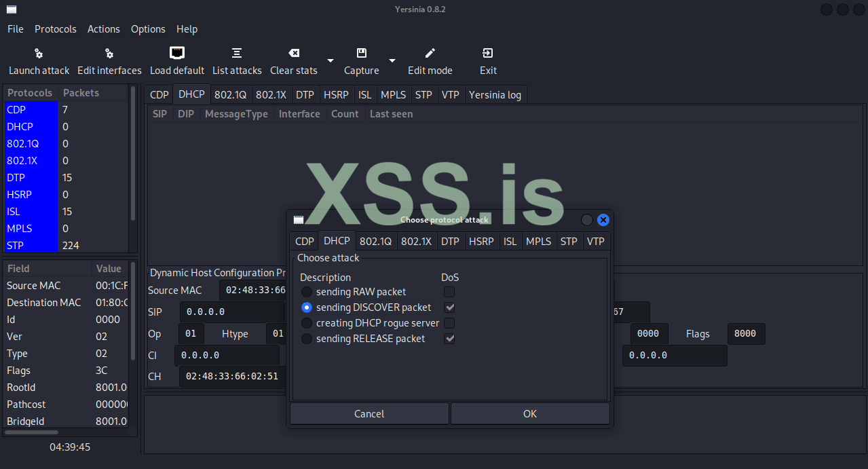Close the Choose protocol attack dialog
The height and width of the screenshot is (469, 868).
[603, 220]
